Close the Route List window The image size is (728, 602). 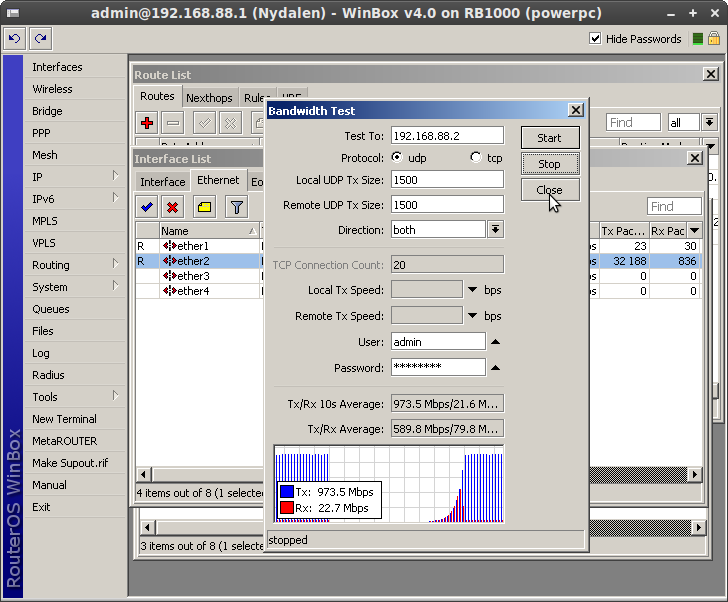point(711,74)
